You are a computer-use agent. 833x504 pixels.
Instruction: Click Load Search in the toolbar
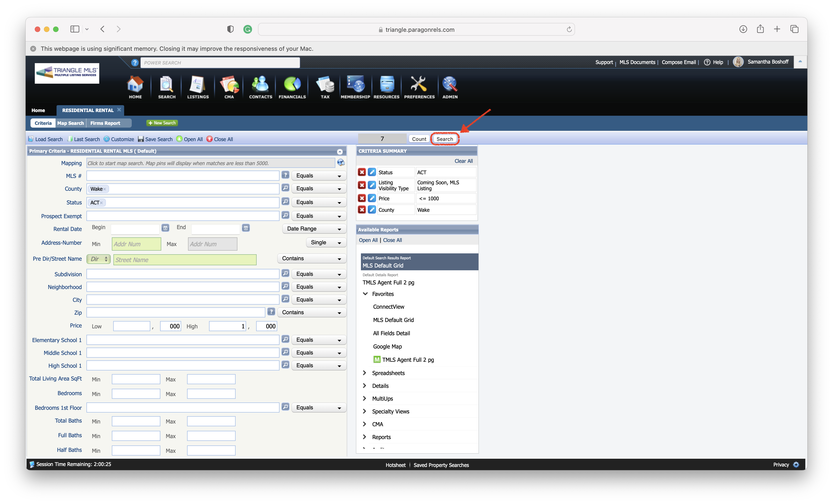coord(45,139)
